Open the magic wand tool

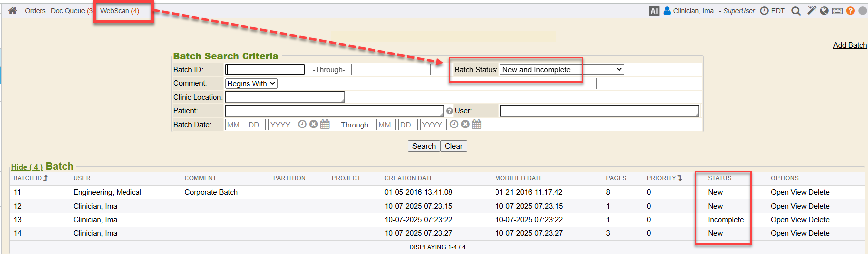coord(811,11)
